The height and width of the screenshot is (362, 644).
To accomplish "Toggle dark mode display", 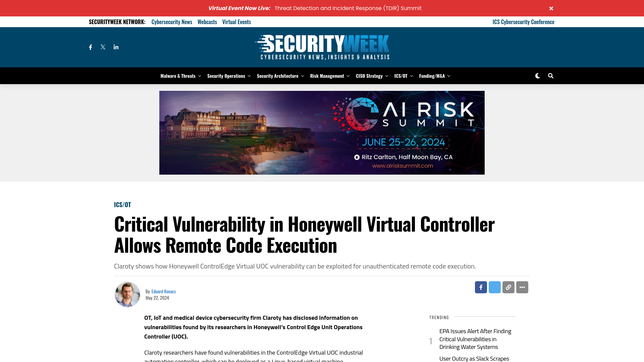I will (x=537, y=75).
